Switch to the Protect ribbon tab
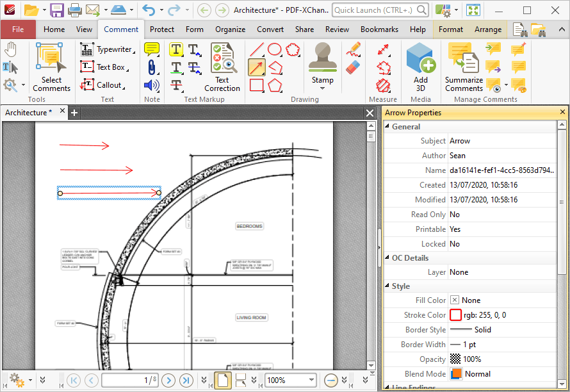The height and width of the screenshot is (392, 570). pos(162,29)
